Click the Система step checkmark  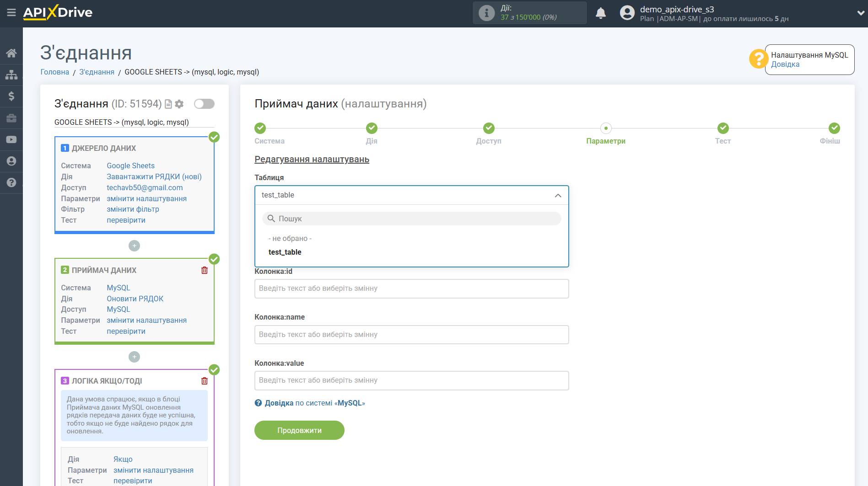pyautogui.click(x=260, y=128)
